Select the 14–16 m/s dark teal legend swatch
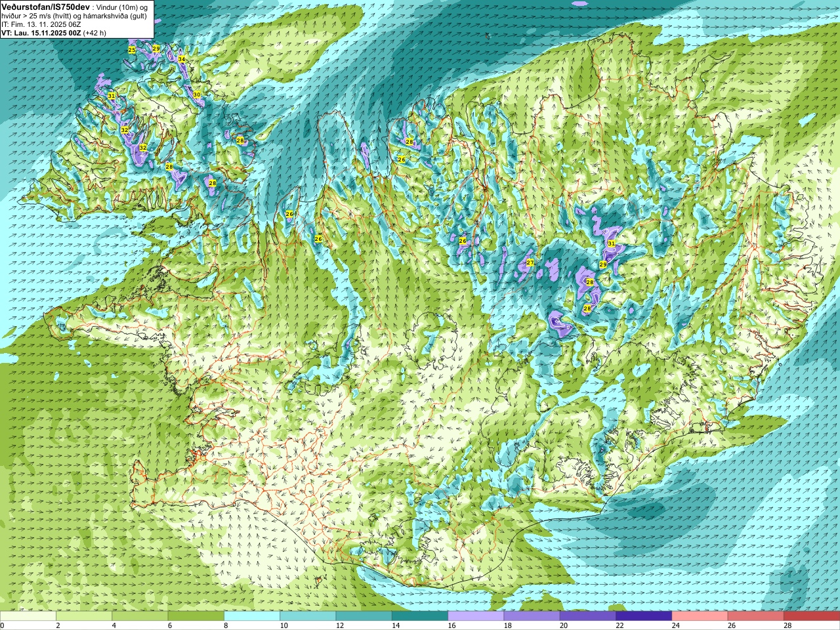Viewport: 840px width, 630px height. pyautogui.click(x=420, y=616)
